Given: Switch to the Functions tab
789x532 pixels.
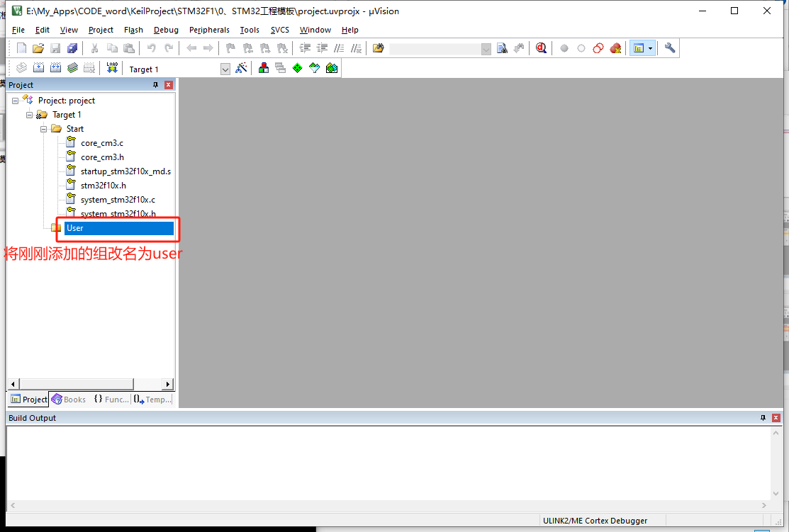Looking at the screenshot, I should tap(111, 400).
